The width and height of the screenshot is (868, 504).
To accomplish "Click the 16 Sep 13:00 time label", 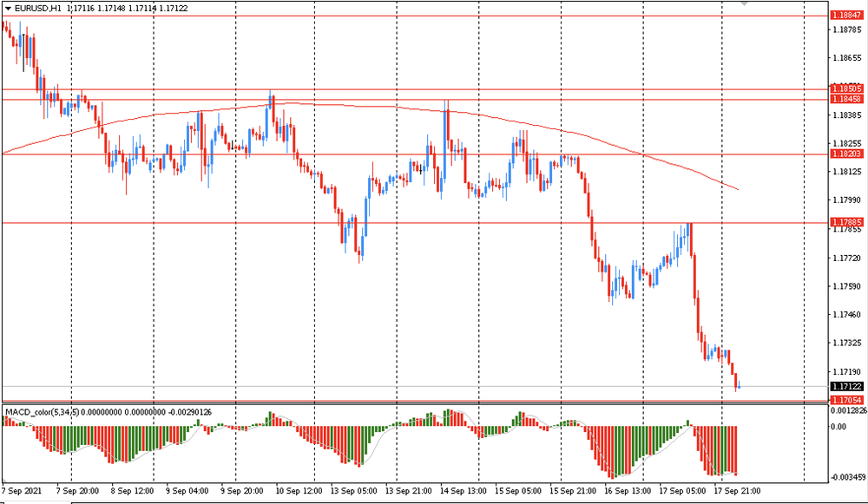I will pyautogui.click(x=628, y=491).
